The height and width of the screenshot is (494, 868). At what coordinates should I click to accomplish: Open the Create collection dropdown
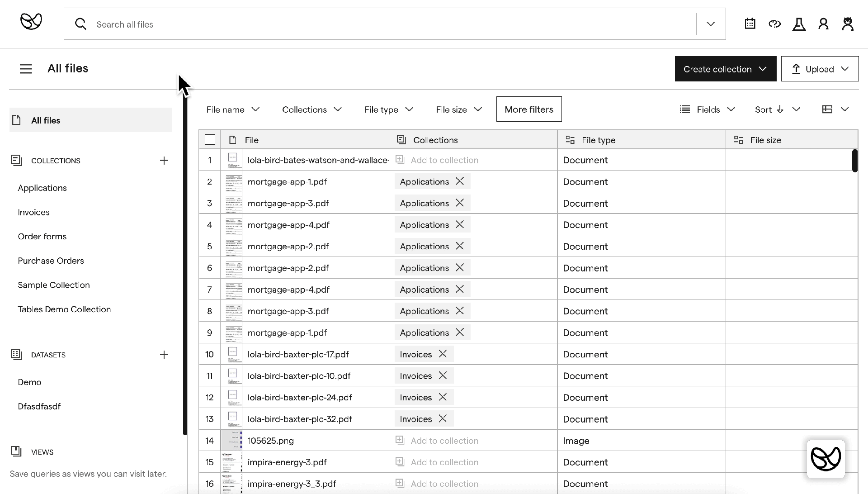(x=726, y=69)
